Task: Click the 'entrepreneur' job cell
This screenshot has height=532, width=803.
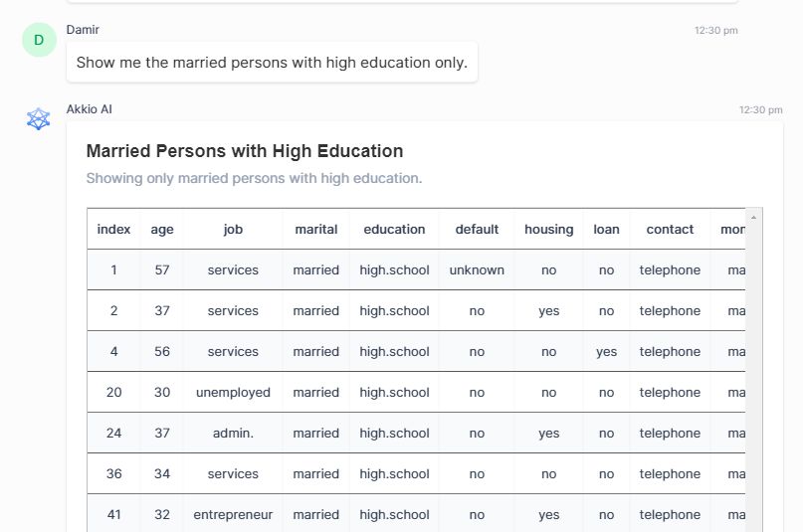Action: click(233, 515)
